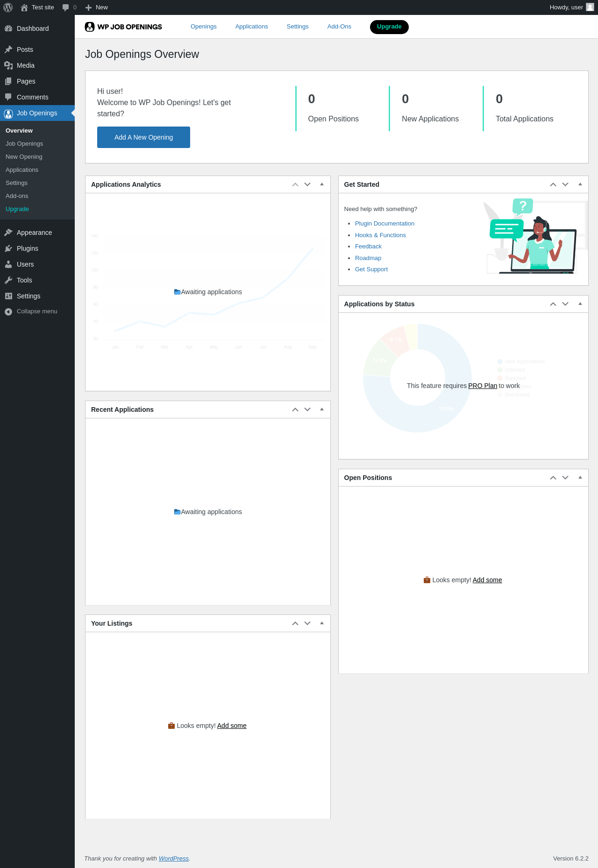Click the Test site home icon

point(24,7)
